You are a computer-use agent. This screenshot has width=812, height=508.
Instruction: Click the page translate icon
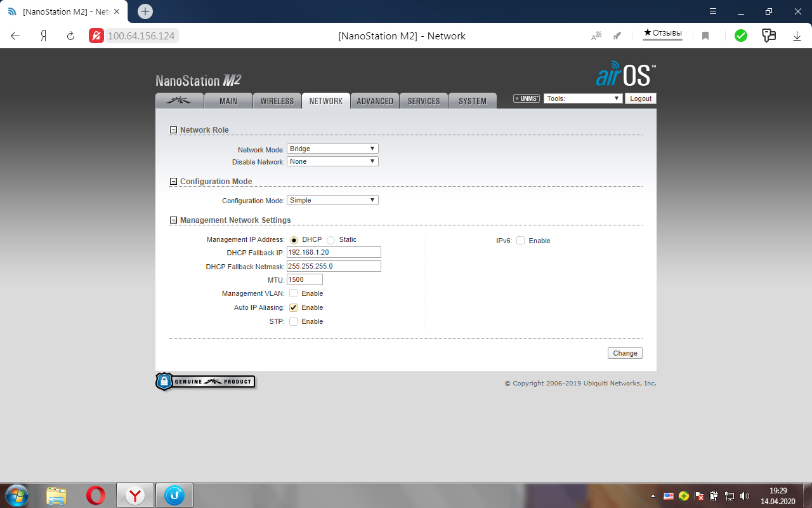596,36
